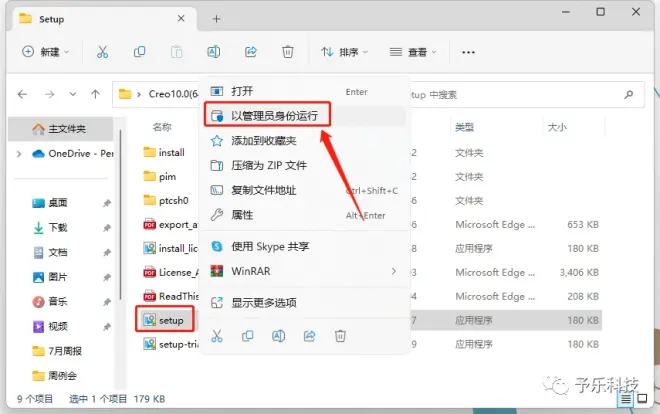Open the 排序 sort dropdown
Image resolution: width=660 pixels, height=414 pixels.
[344, 52]
